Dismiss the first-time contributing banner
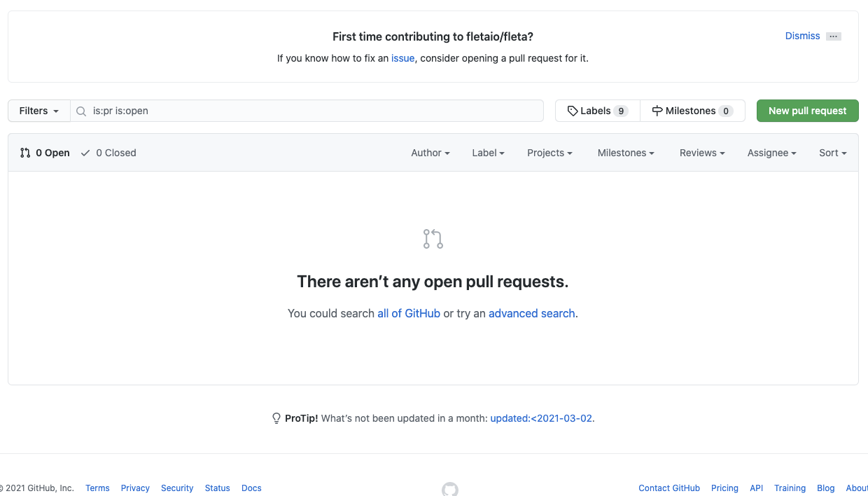 click(x=802, y=36)
